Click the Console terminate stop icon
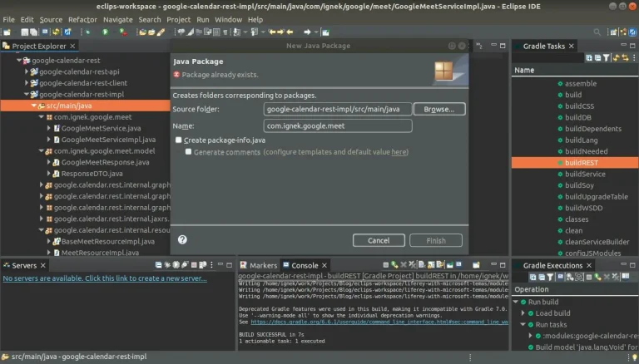This screenshot has height=364, width=639. (x=385, y=265)
